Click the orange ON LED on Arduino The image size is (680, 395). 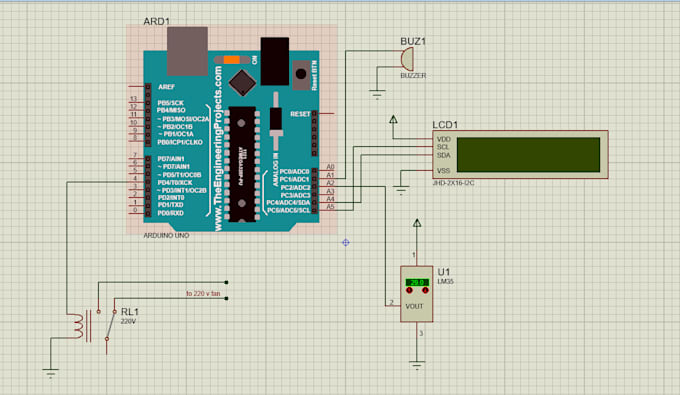(232, 60)
